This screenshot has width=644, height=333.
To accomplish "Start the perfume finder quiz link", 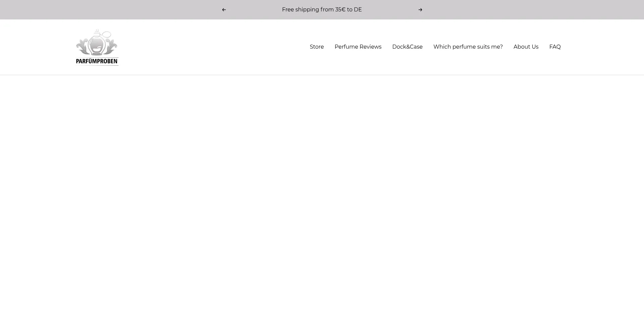I will 468,47.
